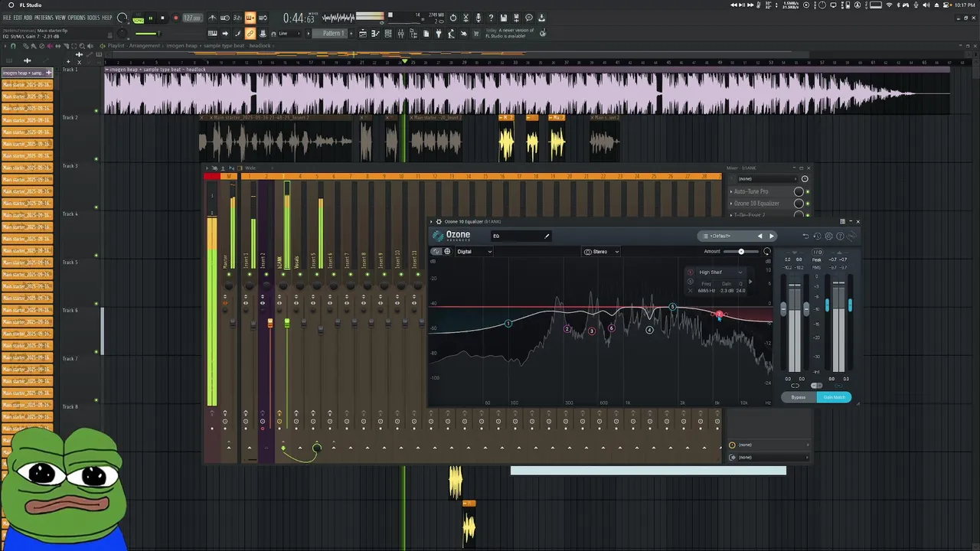Click the undo history icon in top toolbar
Viewport: 980px width, 551px height.
(452, 18)
